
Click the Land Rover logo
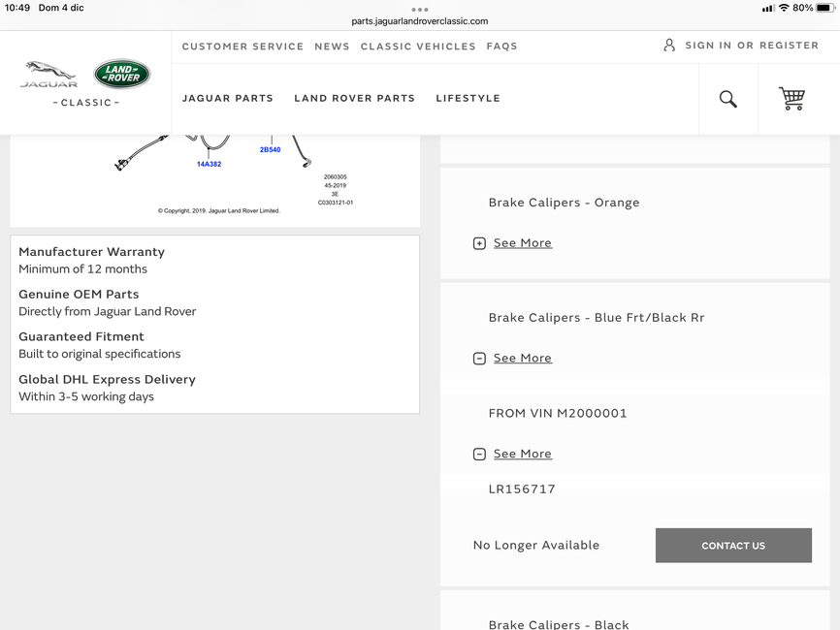(122, 74)
